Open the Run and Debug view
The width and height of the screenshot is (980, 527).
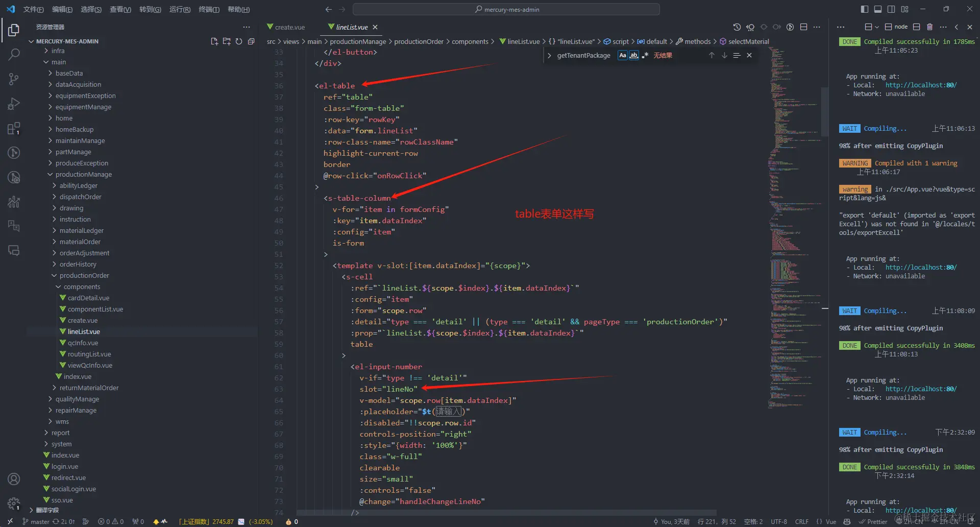tap(14, 104)
